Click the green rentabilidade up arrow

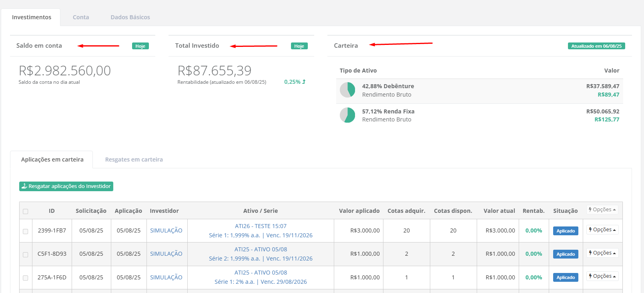(304, 82)
